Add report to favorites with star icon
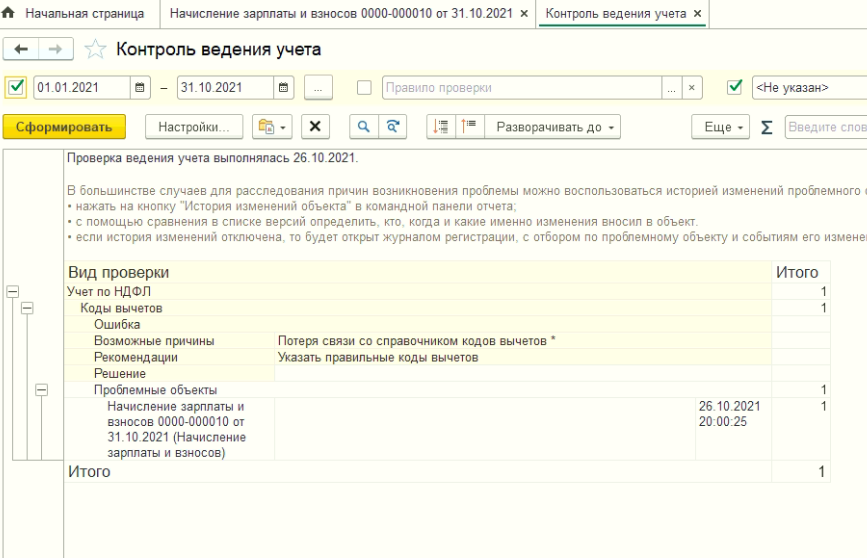867x558 pixels. tap(95, 50)
